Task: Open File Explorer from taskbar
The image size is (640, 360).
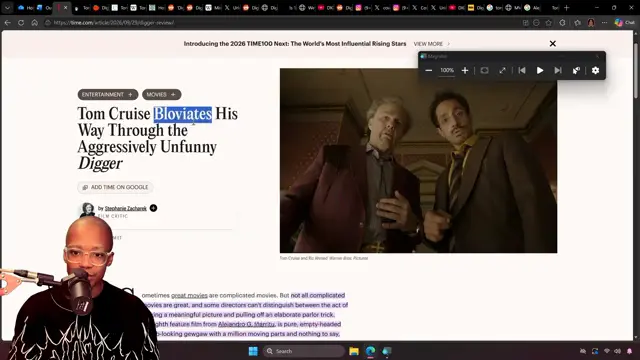Action: click(354, 351)
